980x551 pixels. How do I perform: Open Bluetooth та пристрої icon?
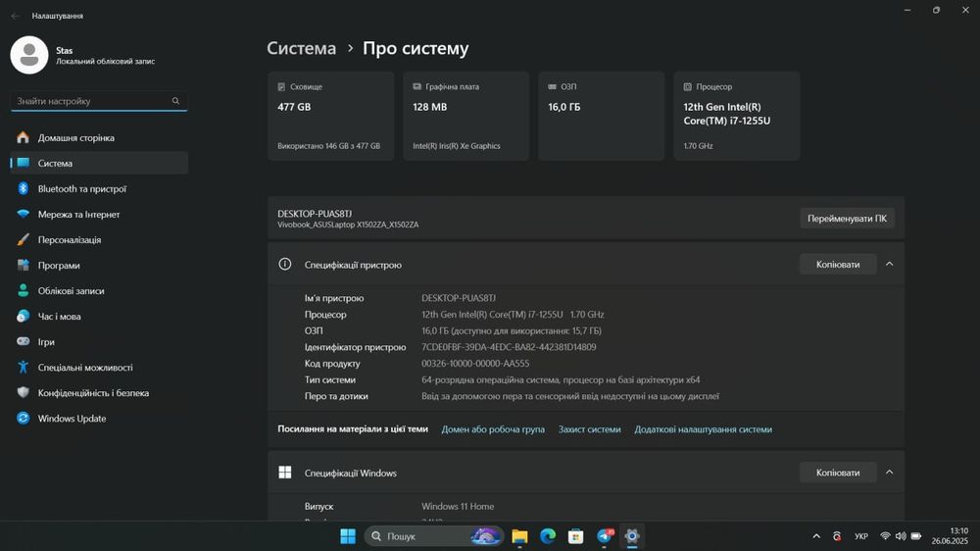click(x=24, y=189)
